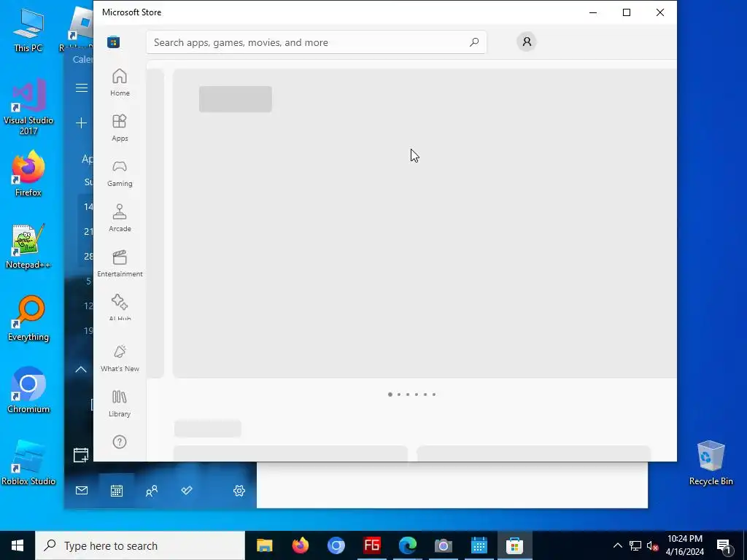Open What's New in the Store sidebar
747x560 pixels.
click(120, 358)
